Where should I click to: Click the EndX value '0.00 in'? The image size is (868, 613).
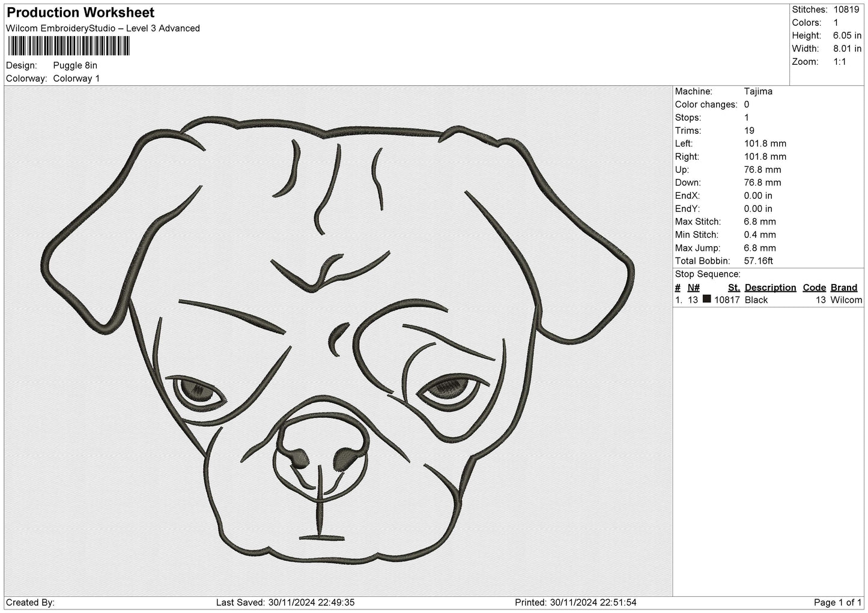758,196
